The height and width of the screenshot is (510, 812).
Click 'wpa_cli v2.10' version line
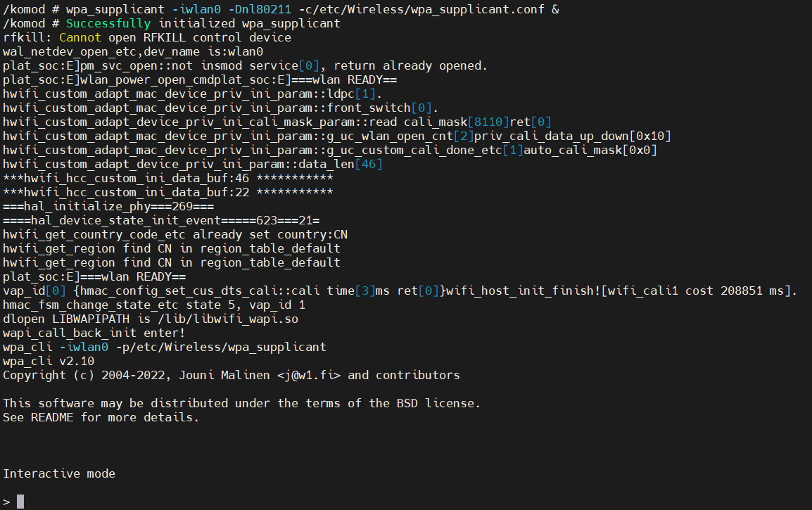[49, 361]
